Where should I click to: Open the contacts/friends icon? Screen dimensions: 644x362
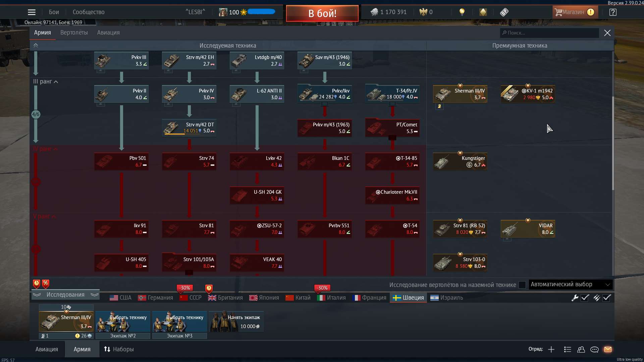(x=581, y=349)
